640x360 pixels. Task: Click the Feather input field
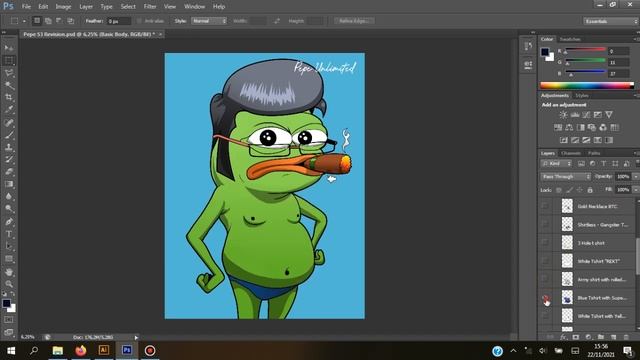119,21
